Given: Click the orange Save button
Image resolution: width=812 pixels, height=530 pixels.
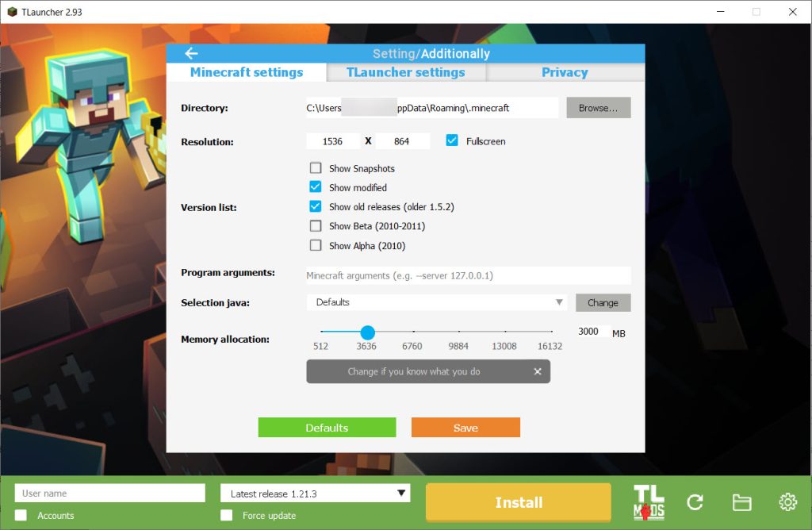Looking at the screenshot, I should [465, 428].
